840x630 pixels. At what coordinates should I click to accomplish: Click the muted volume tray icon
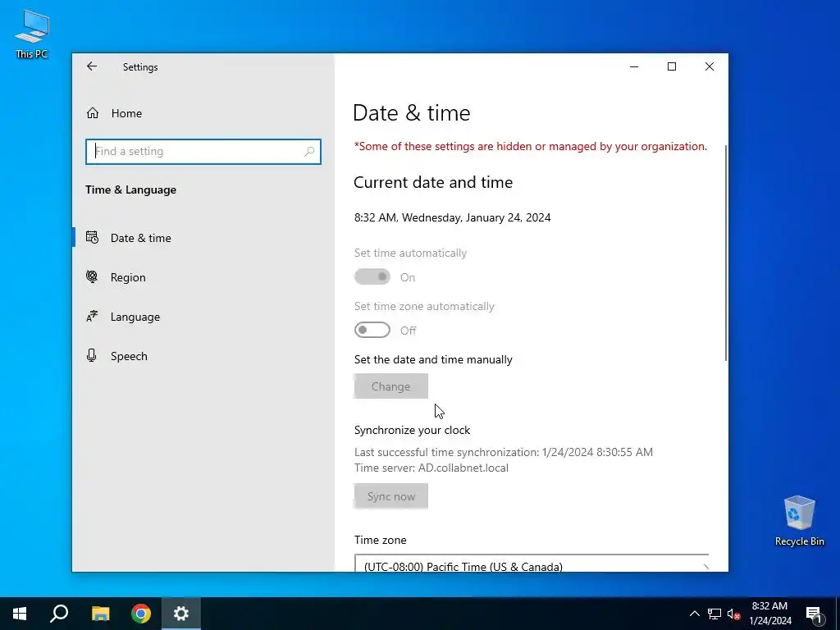(x=734, y=614)
